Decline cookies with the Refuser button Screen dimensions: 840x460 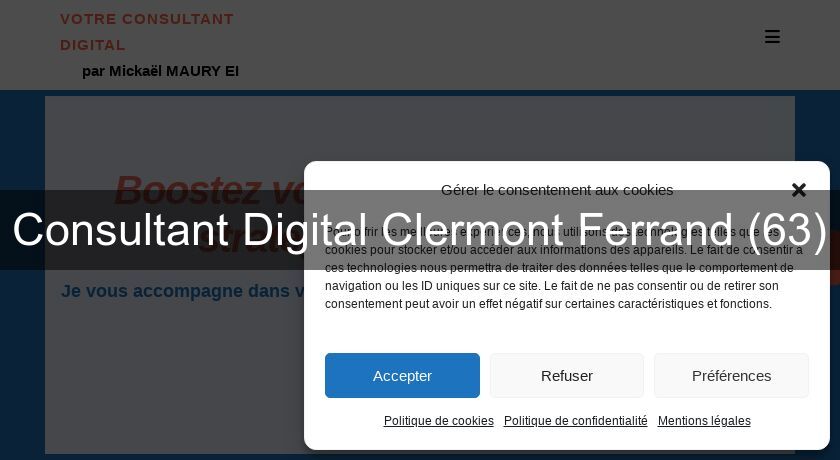click(x=567, y=376)
